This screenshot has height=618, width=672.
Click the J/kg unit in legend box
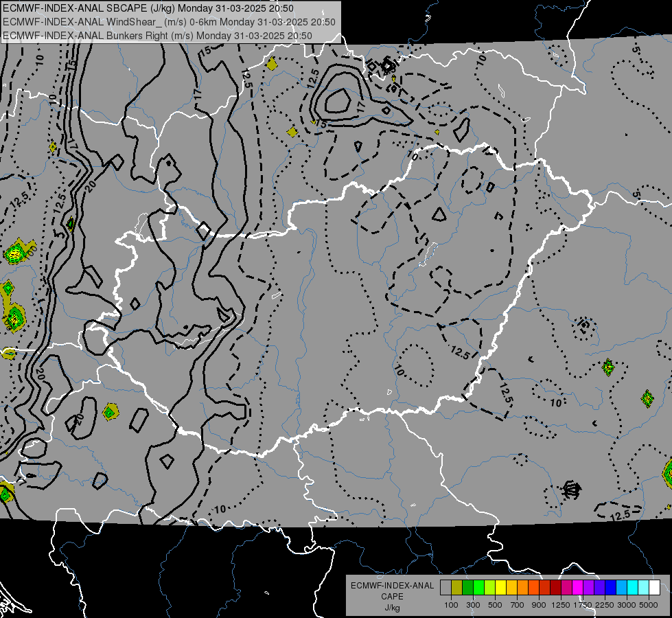393,608
